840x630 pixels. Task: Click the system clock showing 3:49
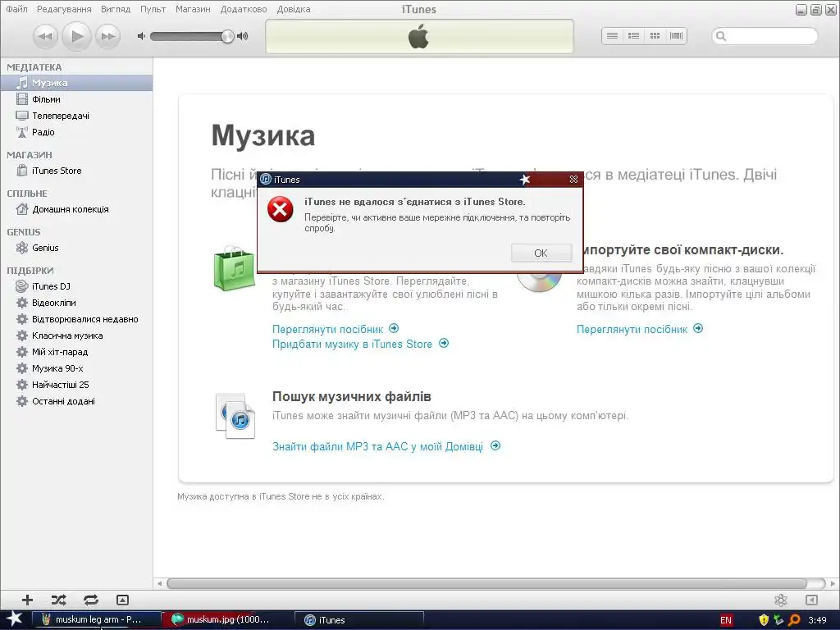pyautogui.click(x=818, y=620)
